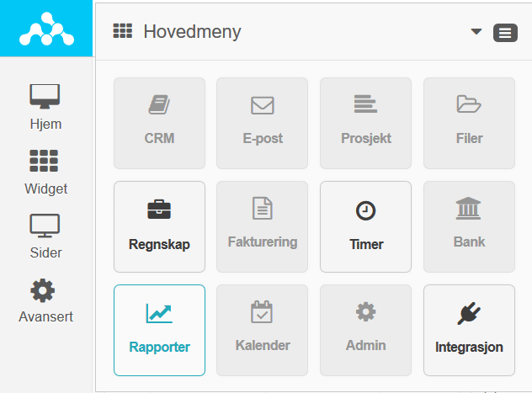Select the Prosjekt tile

coord(365,123)
